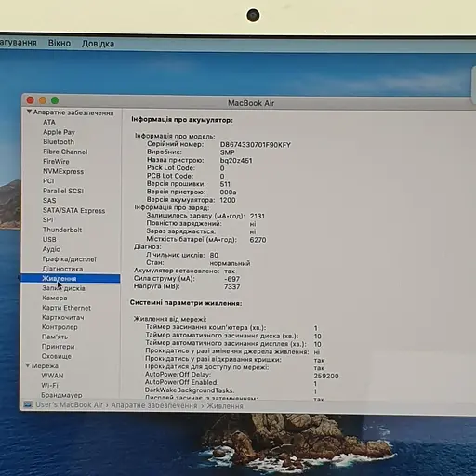Image resolution: width=476 pixels, height=476 pixels.
Task: Select Карти Ethernet in the sidebar
Action: tap(67, 308)
